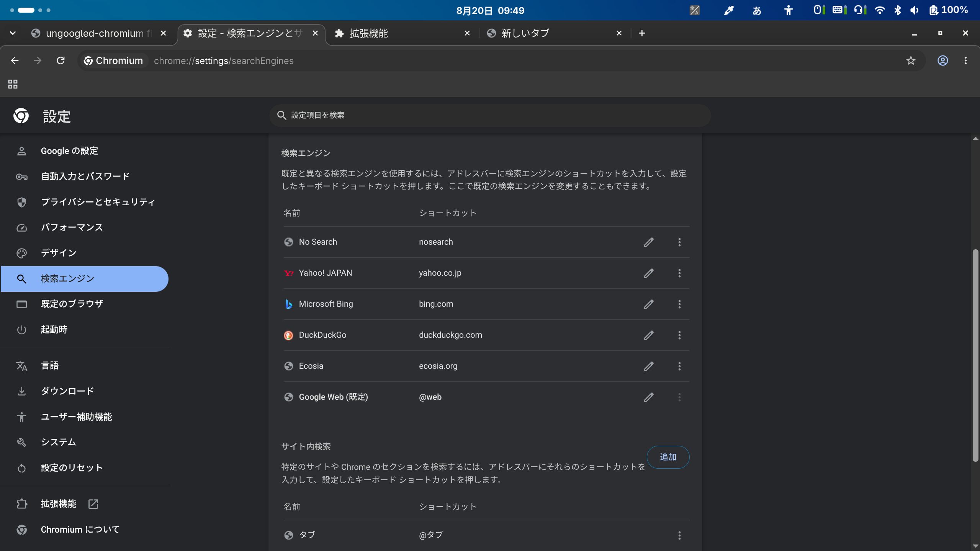Click the shield icon beside プライバシーとセキュリティ
This screenshot has width=980, height=551.
(x=21, y=202)
